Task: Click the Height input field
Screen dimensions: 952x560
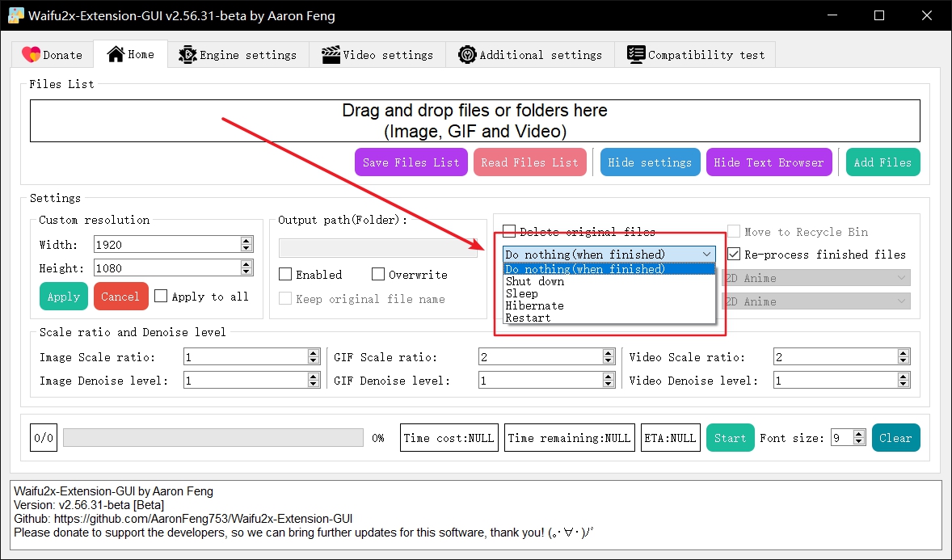Action: point(167,267)
